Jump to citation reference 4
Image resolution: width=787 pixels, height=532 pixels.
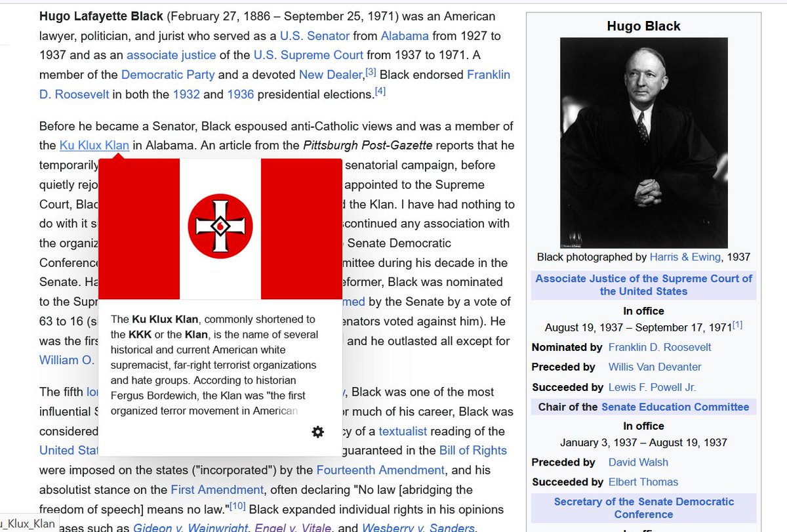click(x=380, y=91)
